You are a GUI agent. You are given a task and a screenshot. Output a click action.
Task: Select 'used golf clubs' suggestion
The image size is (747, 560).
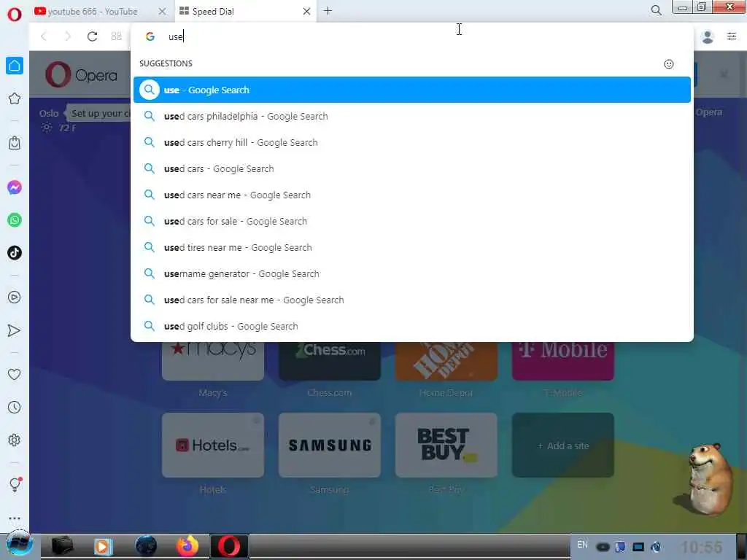point(412,326)
